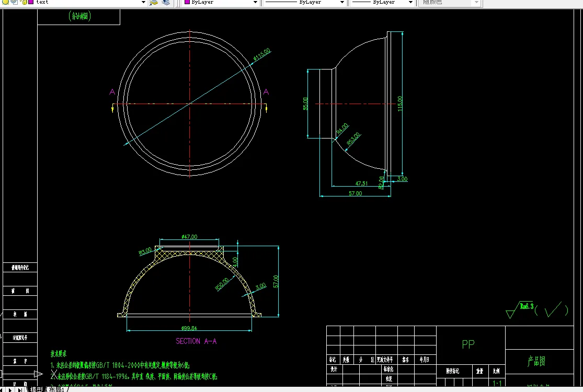Select the Ra6.3 surface roughness symbol
This screenshot has height=392, width=583.
point(521,309)
